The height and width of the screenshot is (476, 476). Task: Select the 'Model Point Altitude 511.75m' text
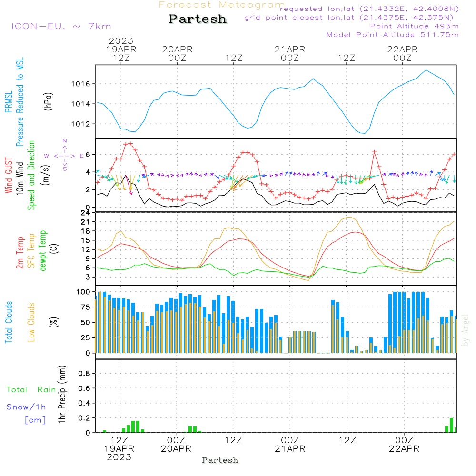point(393,35)
